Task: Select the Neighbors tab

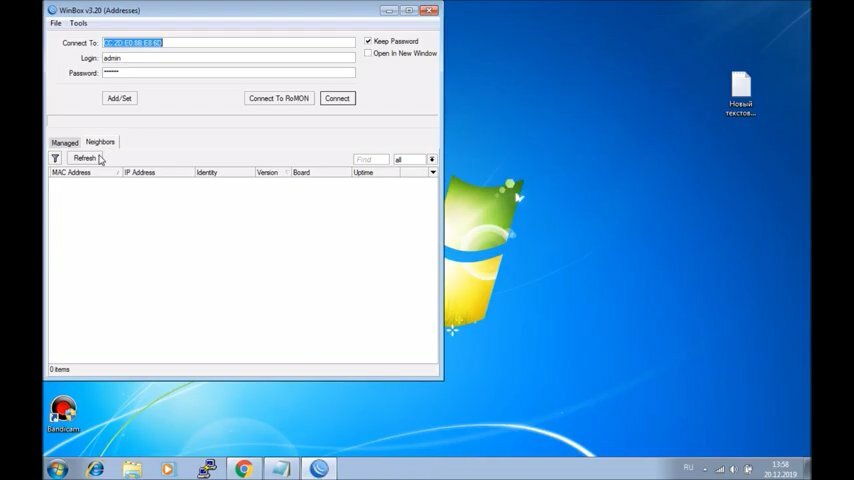Action: (100, 142)
